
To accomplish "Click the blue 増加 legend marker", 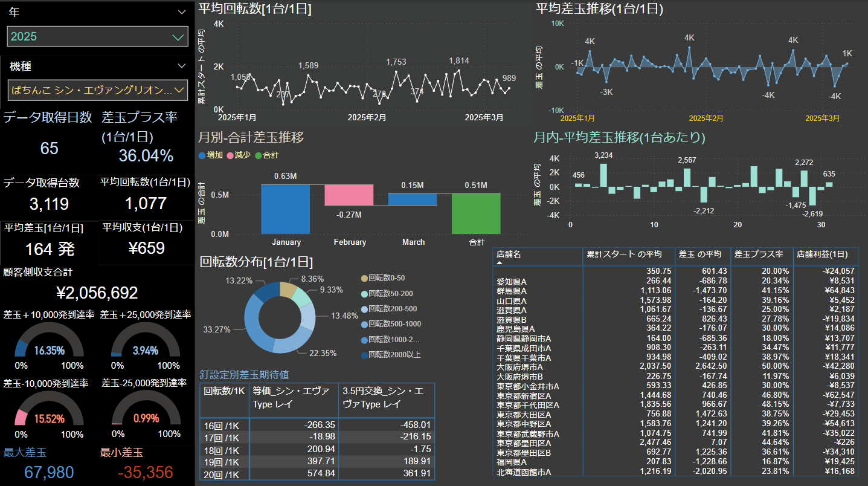I will click(202, 155).
